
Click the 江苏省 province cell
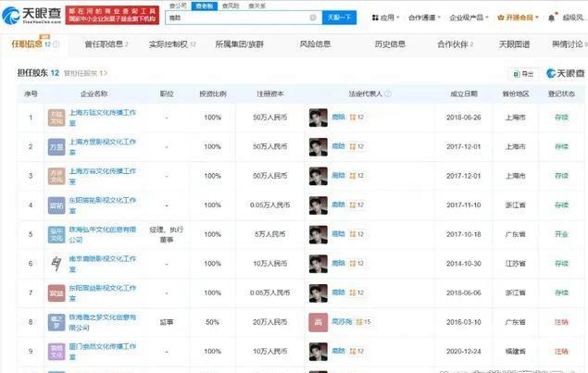point(515,264)
